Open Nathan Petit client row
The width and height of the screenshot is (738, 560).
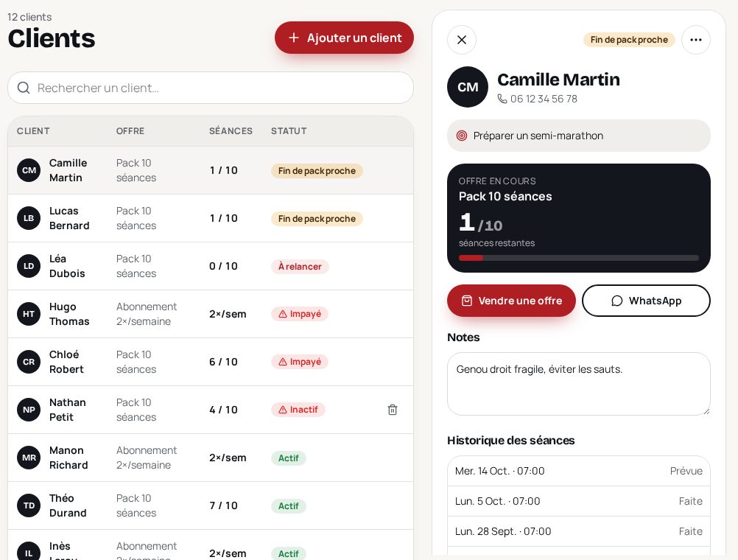[x=211, y=410]
